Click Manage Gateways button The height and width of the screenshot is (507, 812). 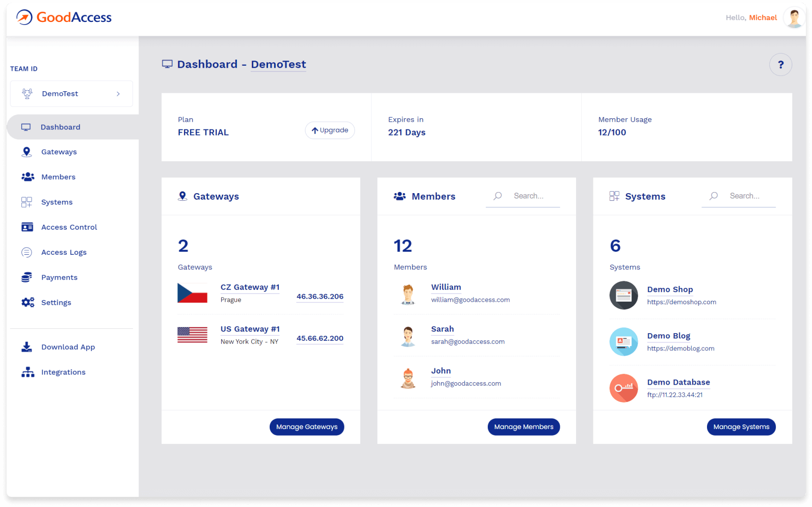(x=307, y=427)
